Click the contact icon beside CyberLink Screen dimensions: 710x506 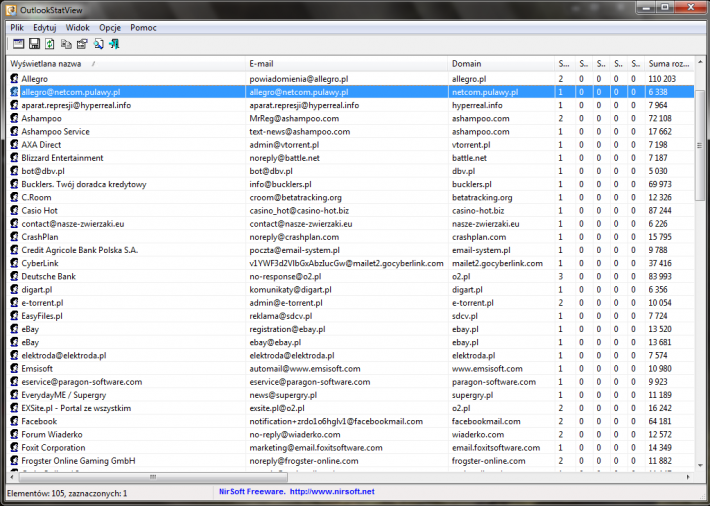click(x=14, y=263)
